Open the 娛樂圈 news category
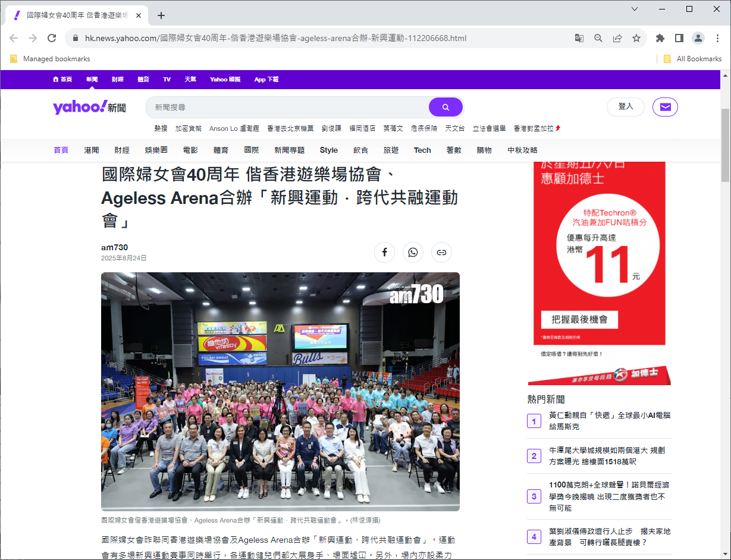This screenshot has height=560, width=731. (x=156, y=150)
